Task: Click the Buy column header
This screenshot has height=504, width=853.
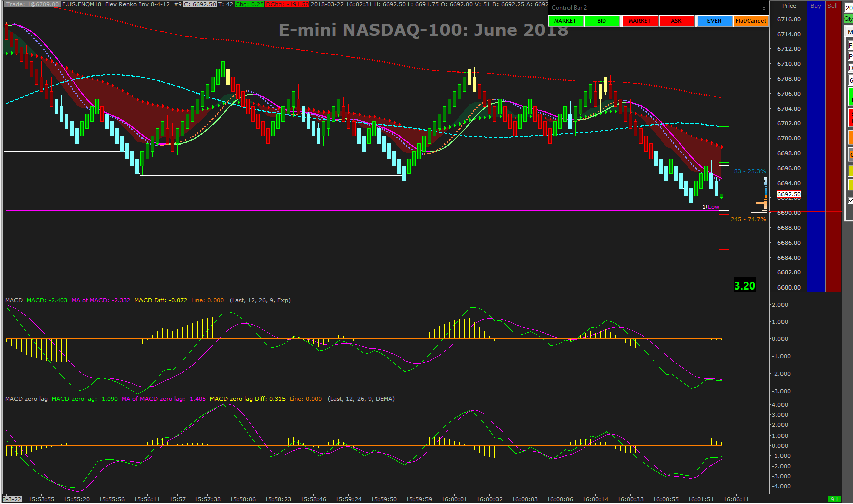Action: [816, 6]
